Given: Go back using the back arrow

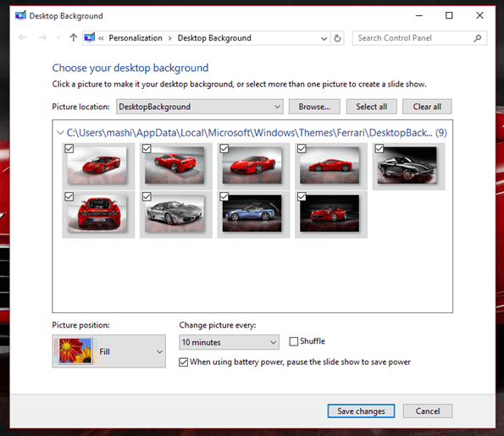Looking at the screenshot, I should coord(23,38).
